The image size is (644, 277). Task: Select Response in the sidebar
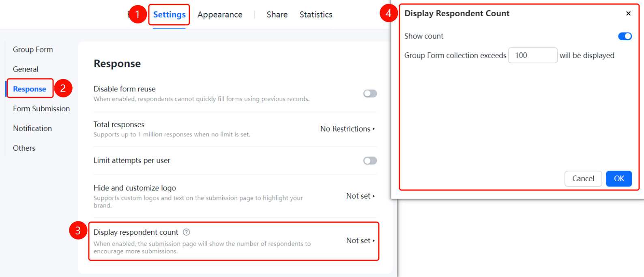coord(30,89)
